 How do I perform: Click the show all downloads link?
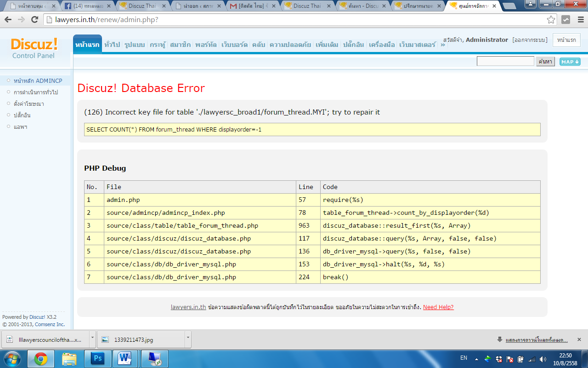coord(537,340)
